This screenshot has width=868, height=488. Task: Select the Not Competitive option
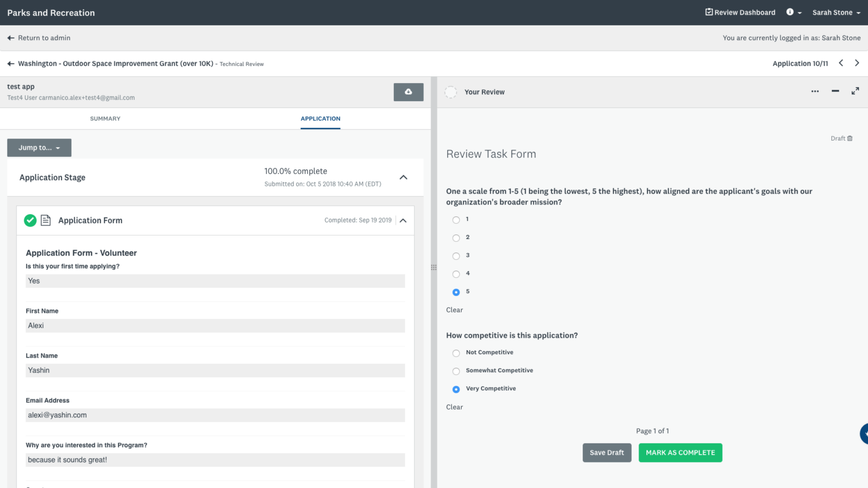(456, 352)
